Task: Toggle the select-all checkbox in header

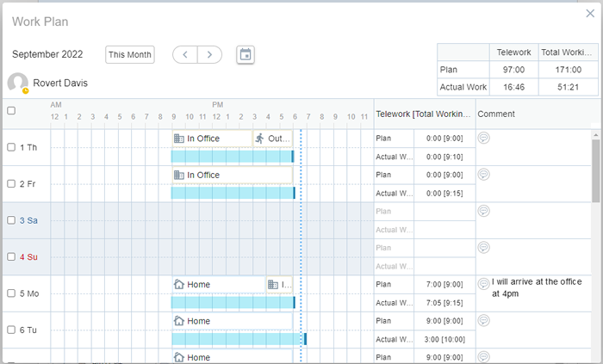Action: [x=11, y=111]
